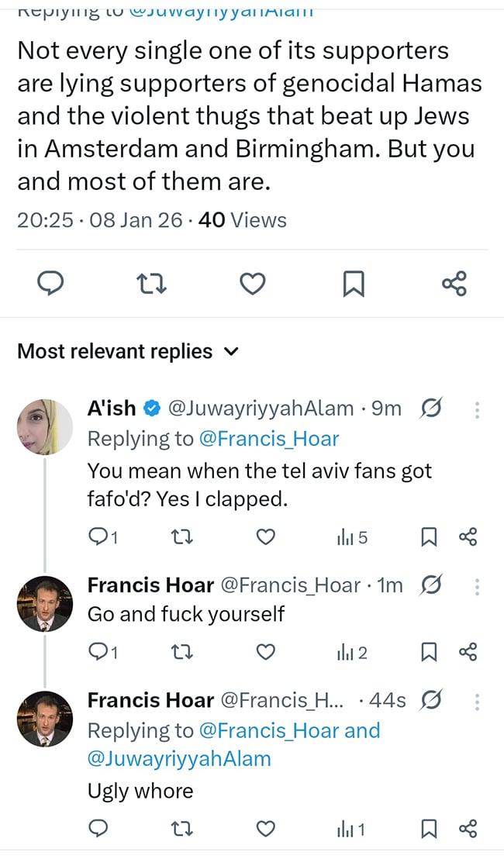
Task: Like the main post with heart icon
Action: [x=252, y=284]
